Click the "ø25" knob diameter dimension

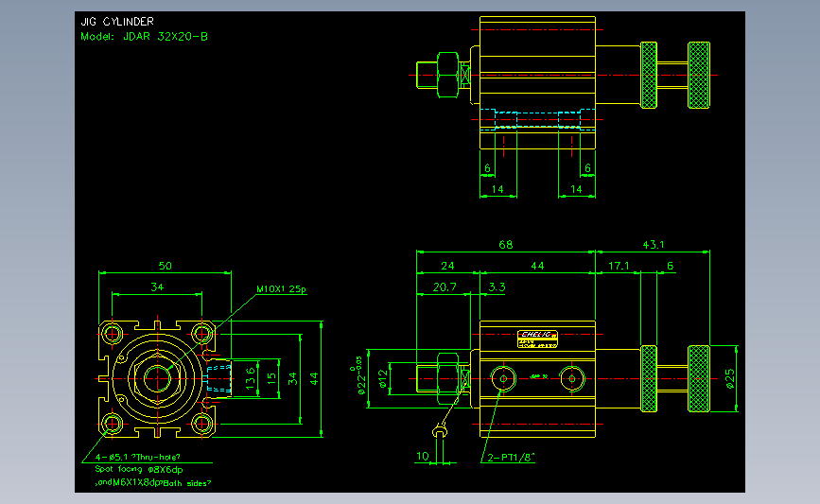click(730, 378)
